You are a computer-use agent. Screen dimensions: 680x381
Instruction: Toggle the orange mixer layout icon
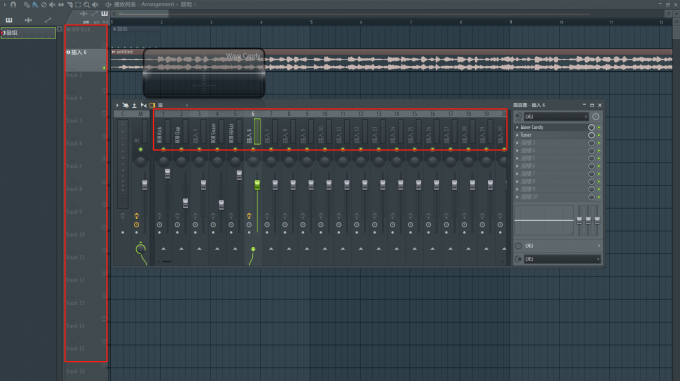point(152,105)
